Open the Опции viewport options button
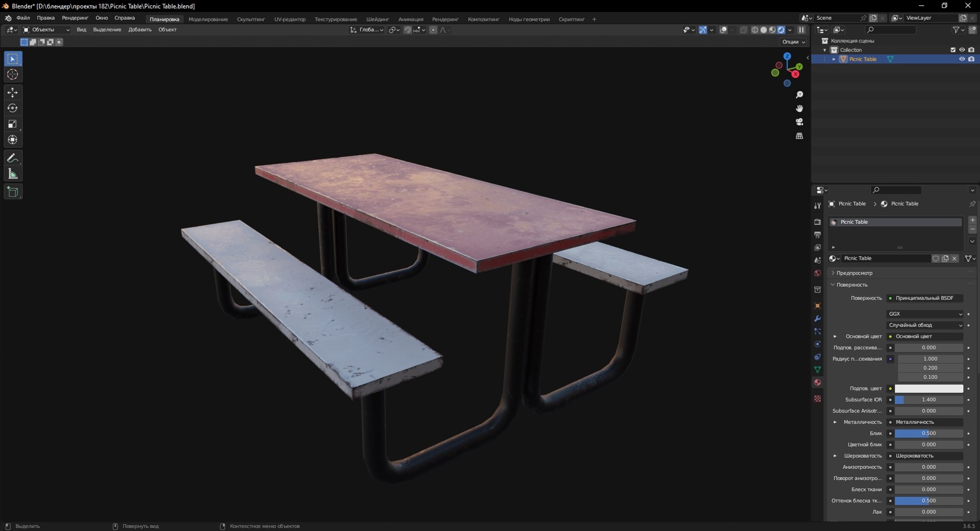This screenshot has height=531, width=980. click(793, 42)
